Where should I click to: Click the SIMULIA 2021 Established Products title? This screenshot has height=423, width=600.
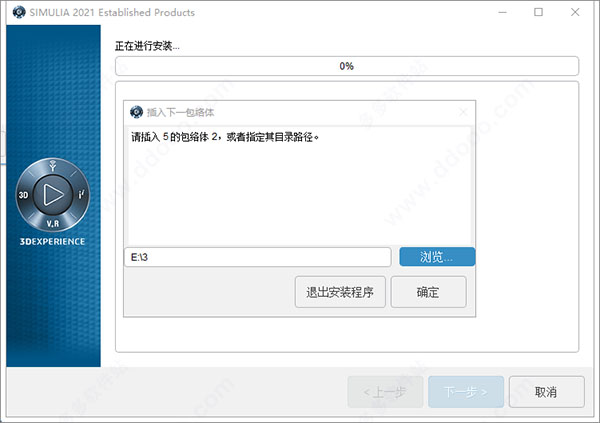(x=112, y=13)
